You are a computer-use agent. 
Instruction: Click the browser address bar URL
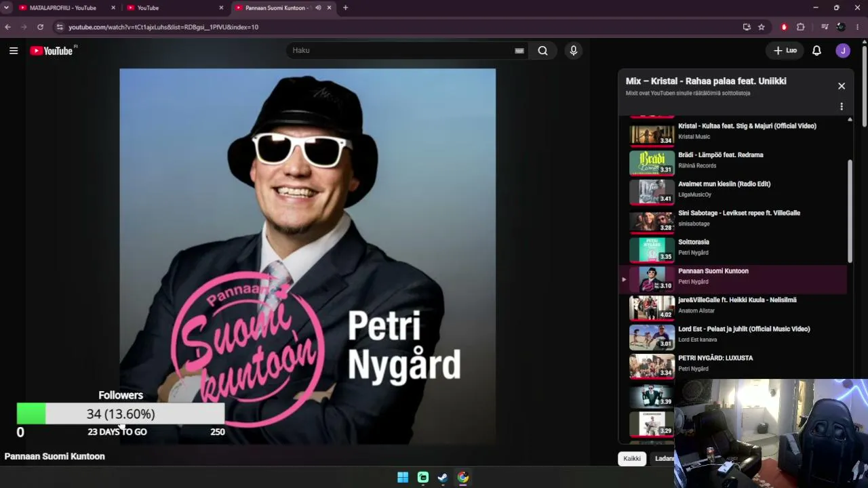click(x=163, y=27)
